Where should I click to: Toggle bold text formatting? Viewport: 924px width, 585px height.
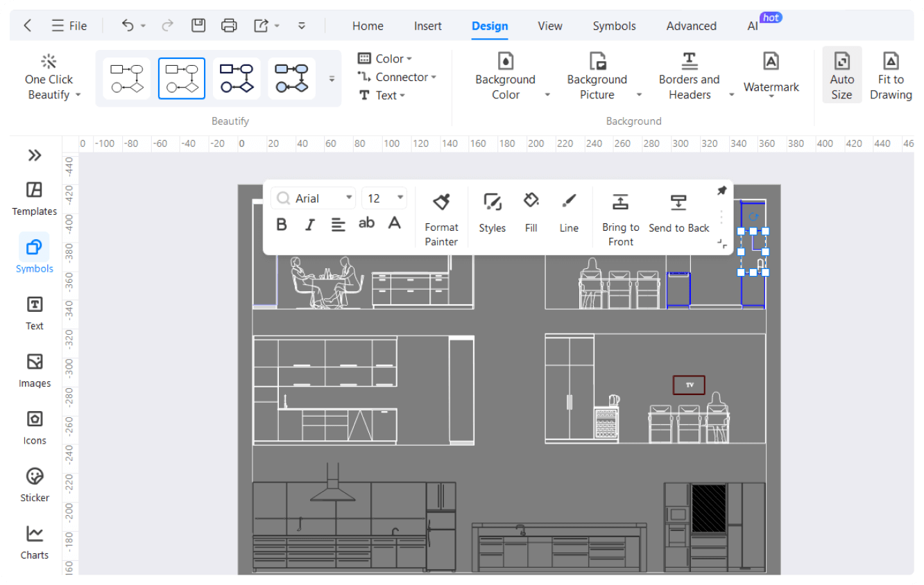pyautogui.click(x=282, y=224)
